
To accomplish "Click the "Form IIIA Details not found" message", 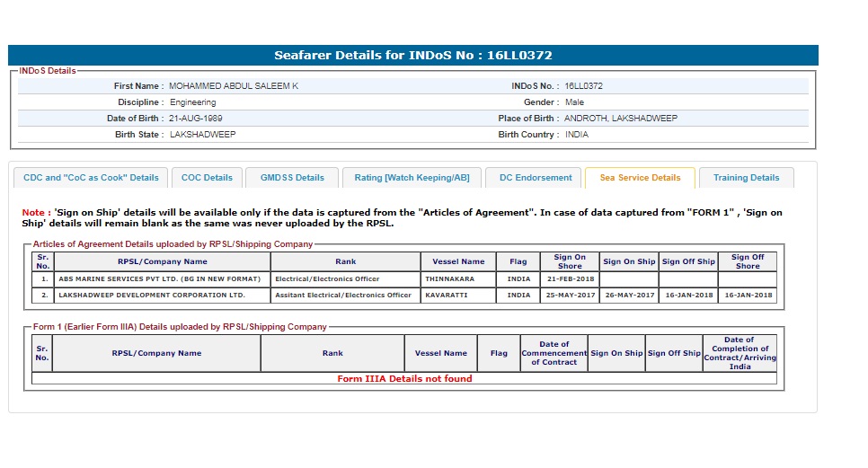I will pos(404,379).
